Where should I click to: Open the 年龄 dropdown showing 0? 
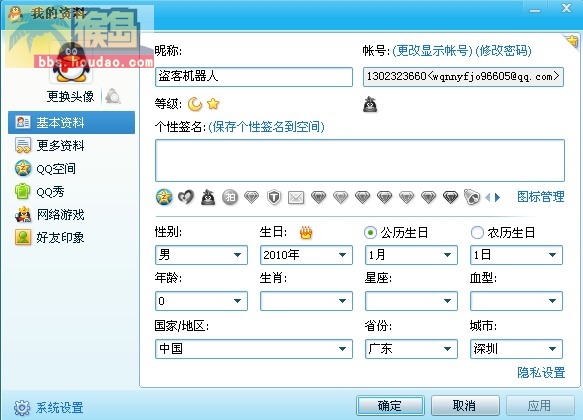click(x=201, y=301)
